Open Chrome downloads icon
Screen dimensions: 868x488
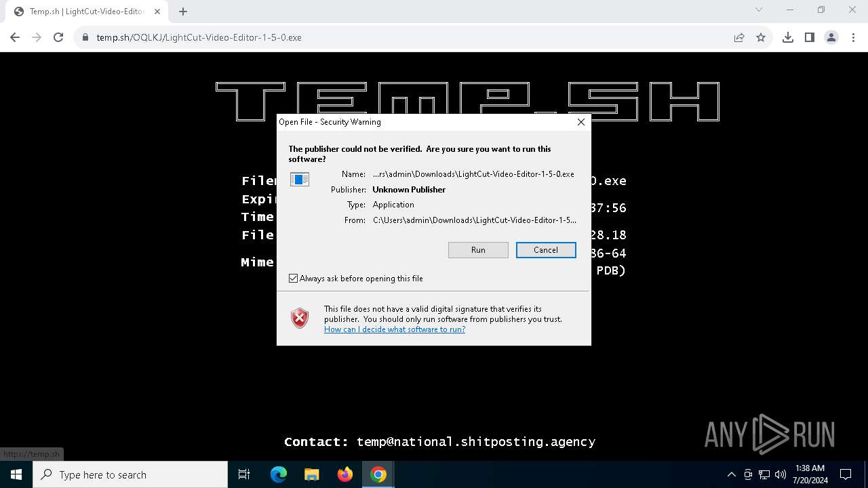[788, 37]
